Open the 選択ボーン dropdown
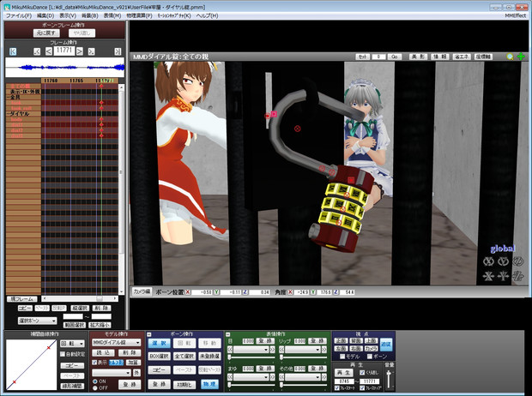532x396 pixels. pyautogui.click(x=37, y=321)
